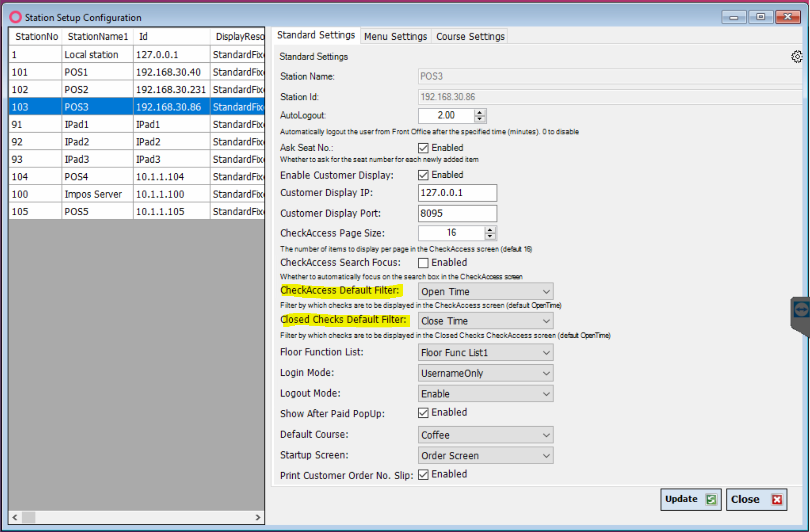
Task: Select the POS5 station row
Action: (137, 211)
